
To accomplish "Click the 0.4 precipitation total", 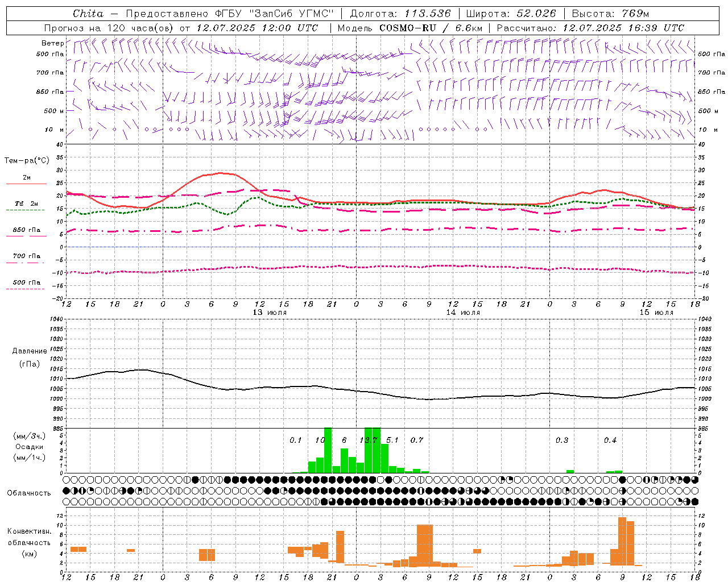I will 610,440.
